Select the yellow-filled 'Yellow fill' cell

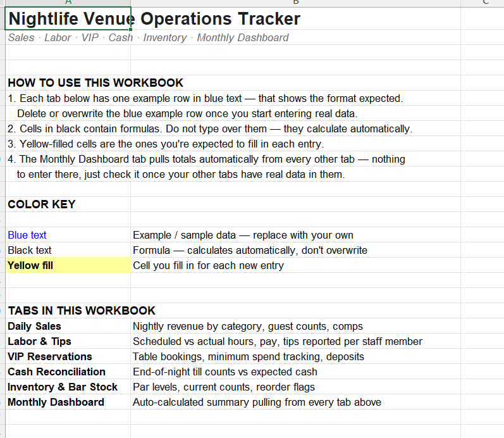pos(68,265)
